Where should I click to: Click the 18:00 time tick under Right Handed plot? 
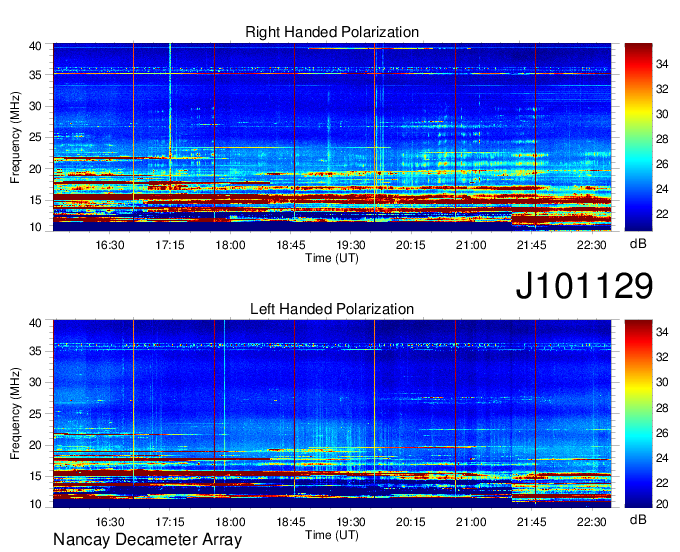click(x=230, y=245)
